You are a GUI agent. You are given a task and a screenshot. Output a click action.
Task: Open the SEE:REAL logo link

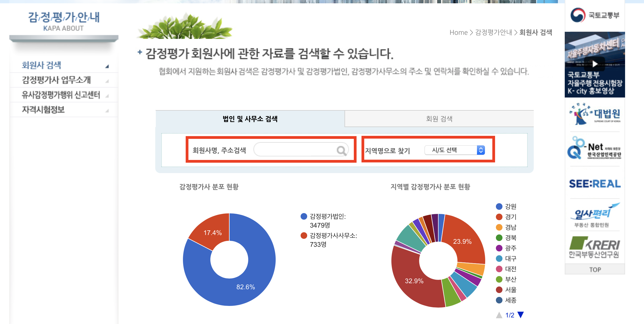pyautogui.click(x=595, y=184)
